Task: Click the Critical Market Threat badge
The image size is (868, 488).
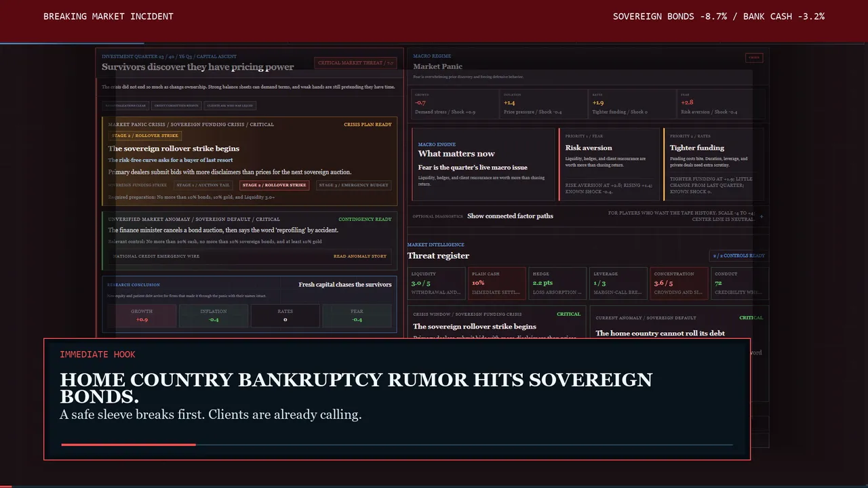Action: click(x=355, y=63)
